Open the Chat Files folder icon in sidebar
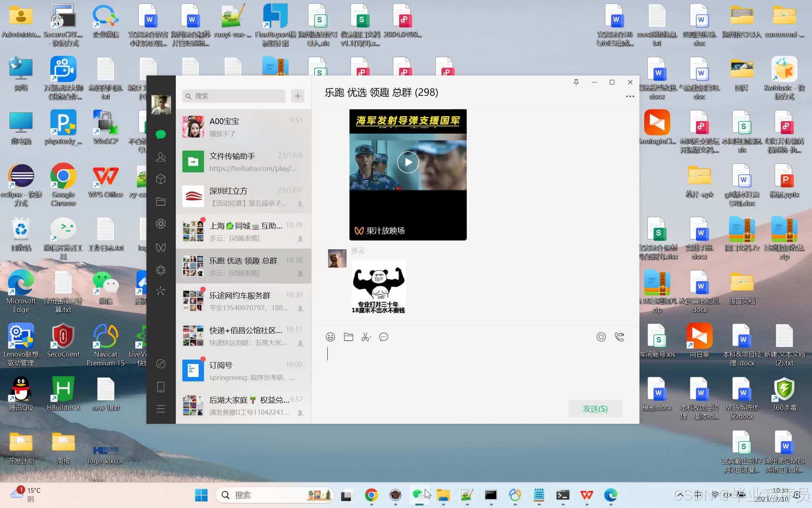 [x=161, y=202]
